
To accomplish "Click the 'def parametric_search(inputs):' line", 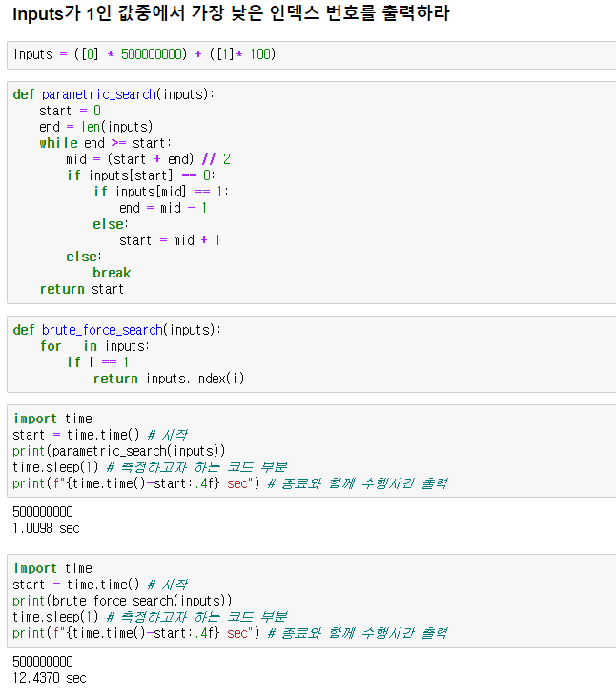I will [x=113, y=94].
